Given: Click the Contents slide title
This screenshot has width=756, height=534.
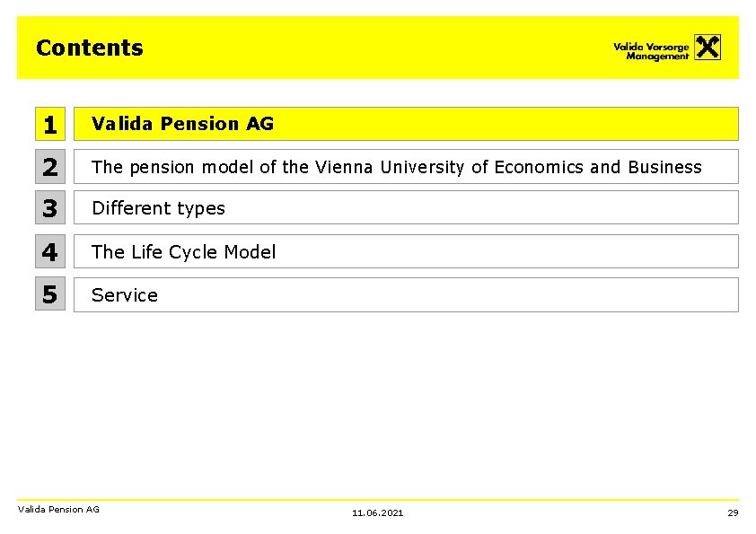Looking at the screenshot, I should click(90, 48).
